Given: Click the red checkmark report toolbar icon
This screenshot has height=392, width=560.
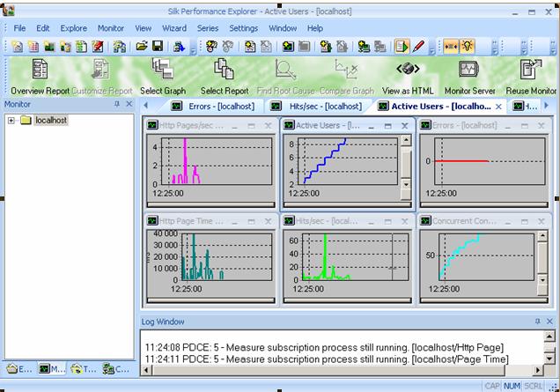Looking at the screenshot, I should click(98, 47).
